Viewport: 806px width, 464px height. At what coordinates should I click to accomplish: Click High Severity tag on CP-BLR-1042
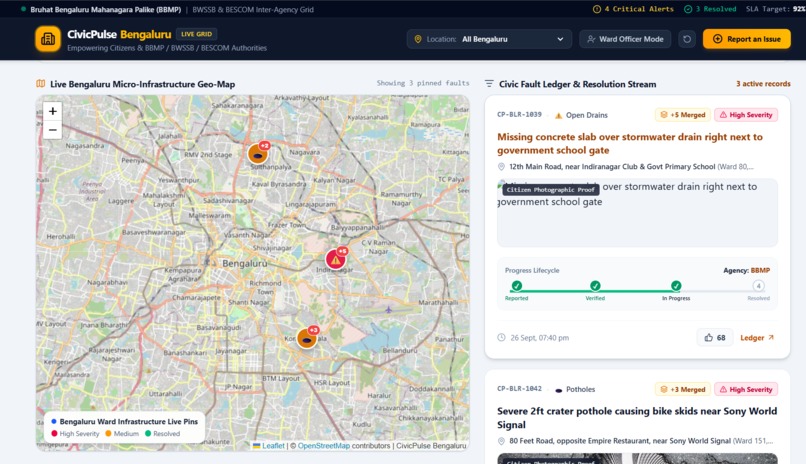click(746, 389)
